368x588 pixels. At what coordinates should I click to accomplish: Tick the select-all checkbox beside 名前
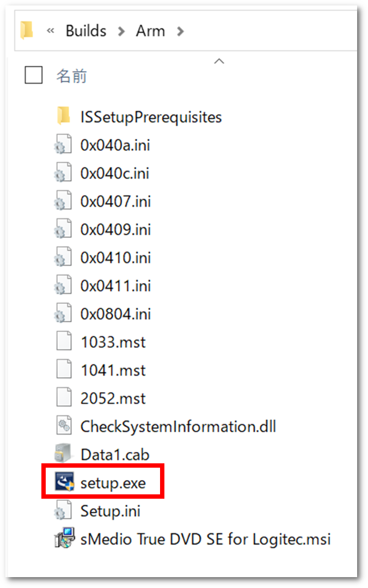coord(34,75)
